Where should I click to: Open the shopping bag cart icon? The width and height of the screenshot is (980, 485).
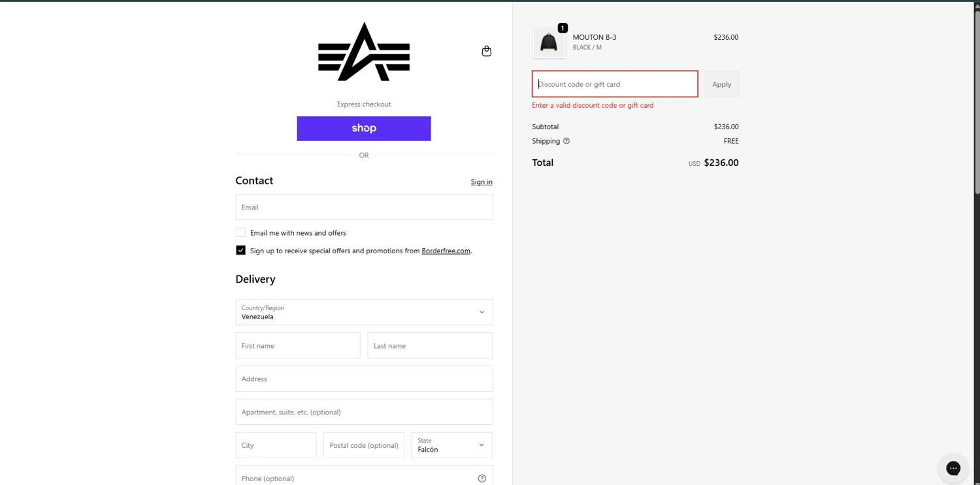(x=487, y=51)
